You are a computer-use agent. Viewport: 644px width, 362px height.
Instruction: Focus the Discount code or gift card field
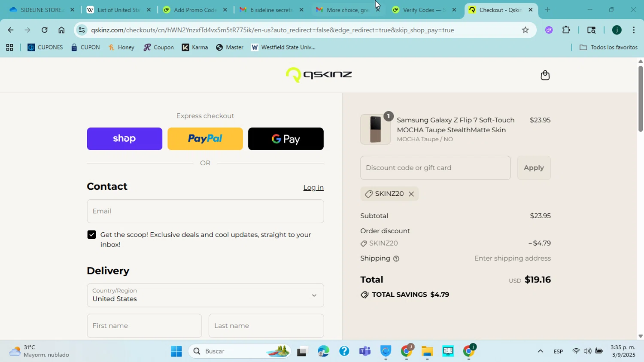(435, 168)
